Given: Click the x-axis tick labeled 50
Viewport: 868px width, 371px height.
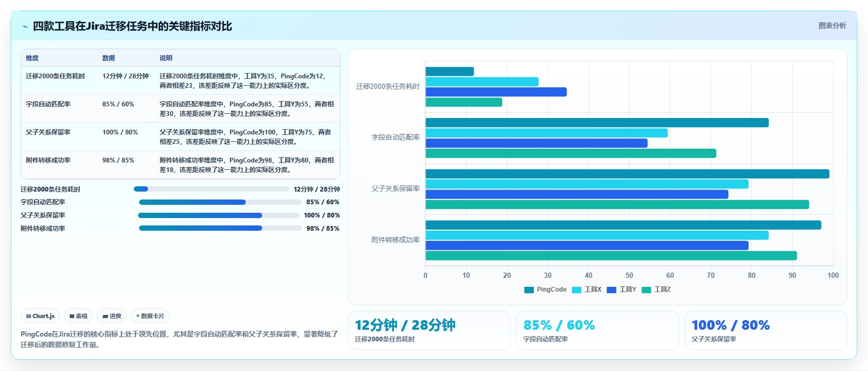Looking at the screenshot, I should point(629,275).
